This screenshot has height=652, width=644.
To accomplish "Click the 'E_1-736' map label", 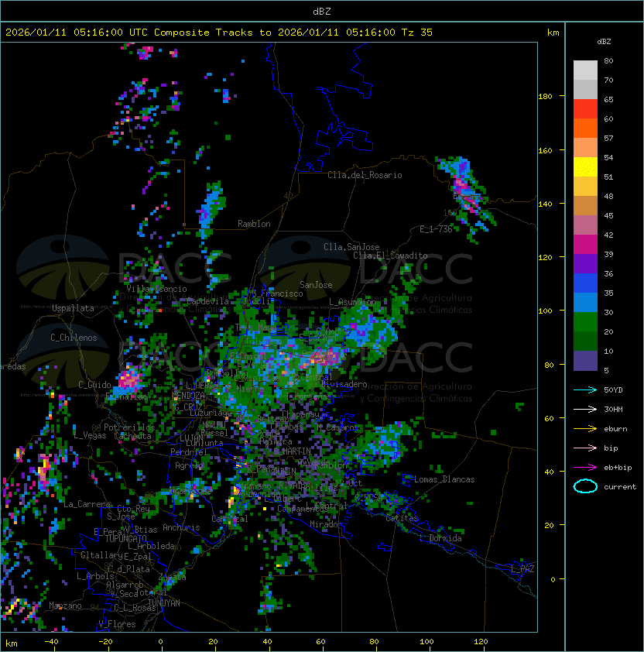I will point(436,229).
